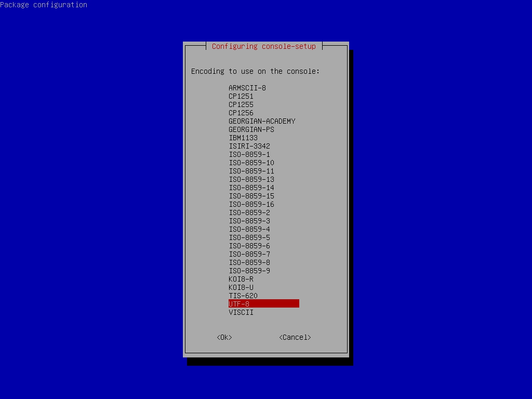Choose ISO-8859-4 encoding
This screenshot has height=399, width=532.
249,229
